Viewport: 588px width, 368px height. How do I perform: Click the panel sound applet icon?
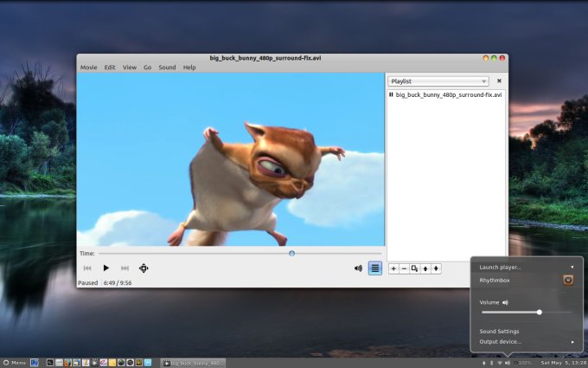[508, 363]
